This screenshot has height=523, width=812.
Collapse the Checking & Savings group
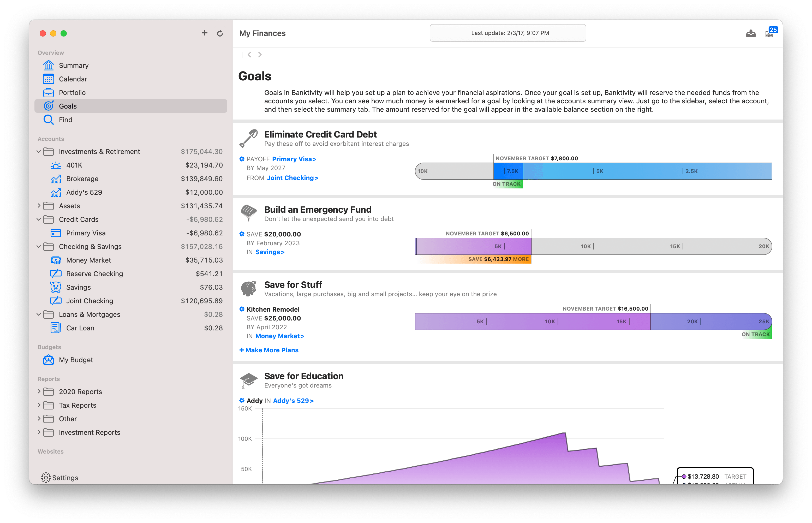pyautogui.click(x=38, y=246)
